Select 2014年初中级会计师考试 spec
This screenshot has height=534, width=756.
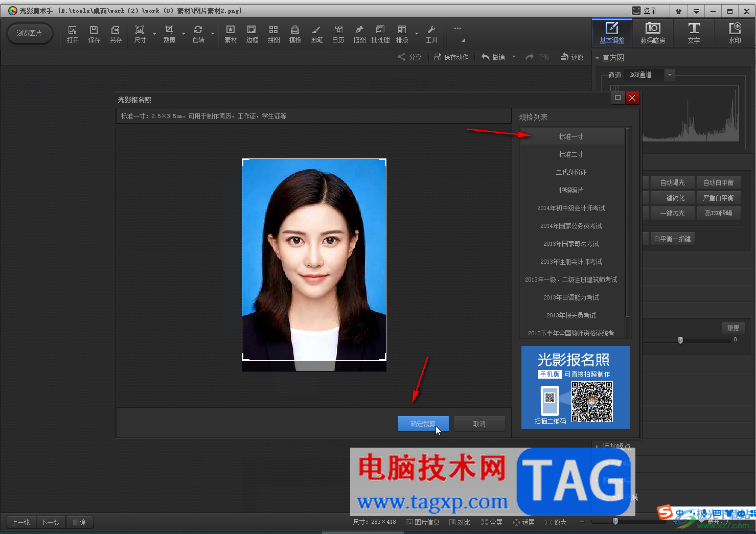(x=571, y=208)
